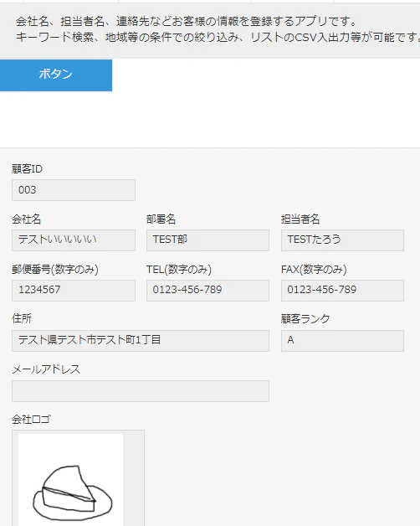Click the description line starting 会社名、担当者名
420x526 pixels.
[x=187, y=22]
